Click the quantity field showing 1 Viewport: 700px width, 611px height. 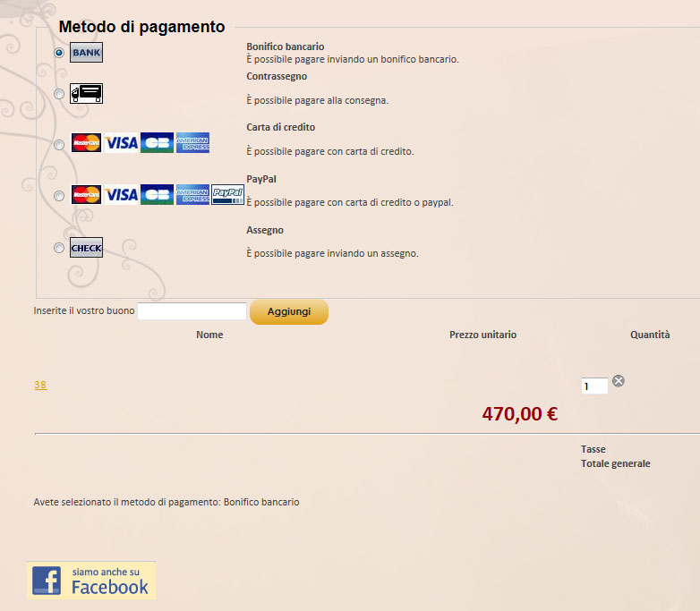[594, 386]
